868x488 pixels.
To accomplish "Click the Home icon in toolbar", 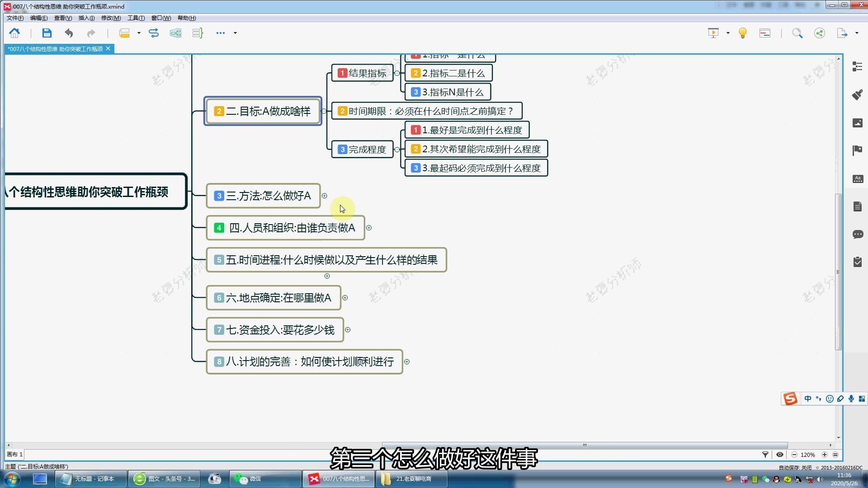I will click(x=14, y=33).
